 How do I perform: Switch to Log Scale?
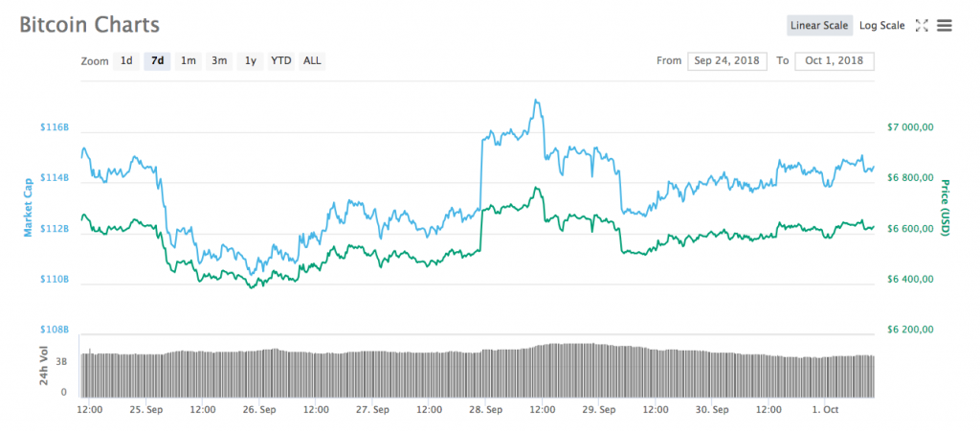881,26
